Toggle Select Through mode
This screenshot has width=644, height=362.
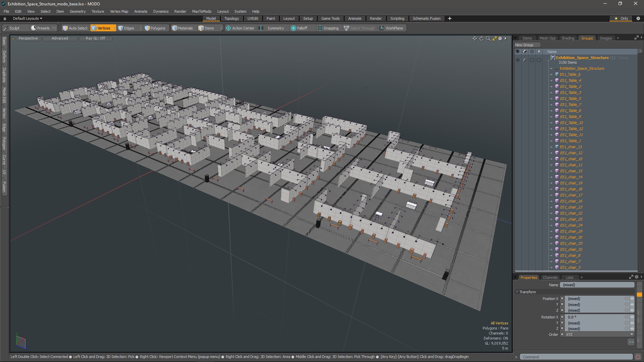point(359,28)
